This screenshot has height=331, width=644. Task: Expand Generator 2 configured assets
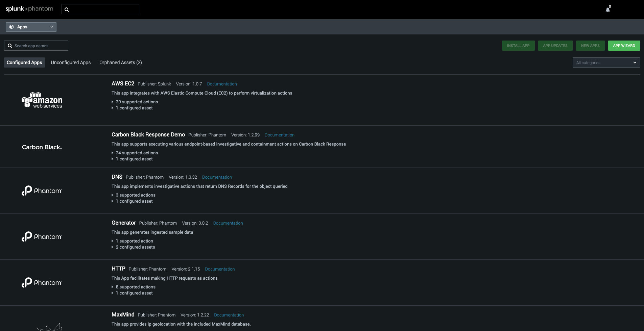pos(134,247)
